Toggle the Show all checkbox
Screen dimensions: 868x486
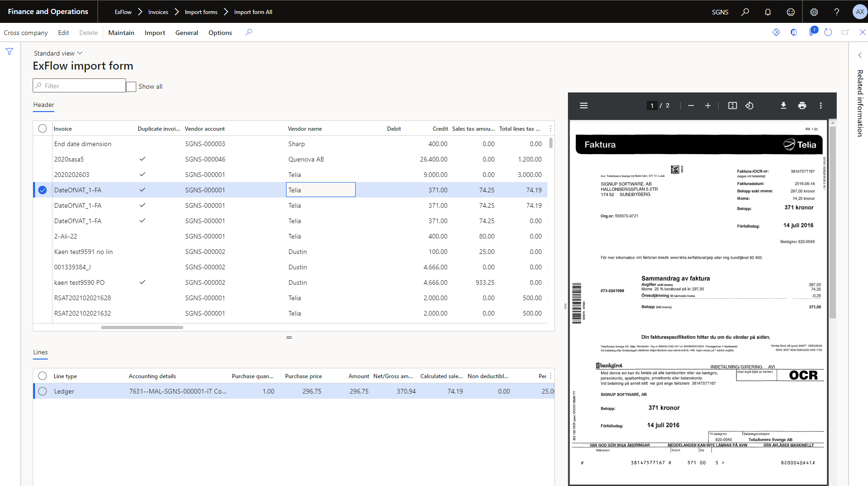tap(131, 86)
